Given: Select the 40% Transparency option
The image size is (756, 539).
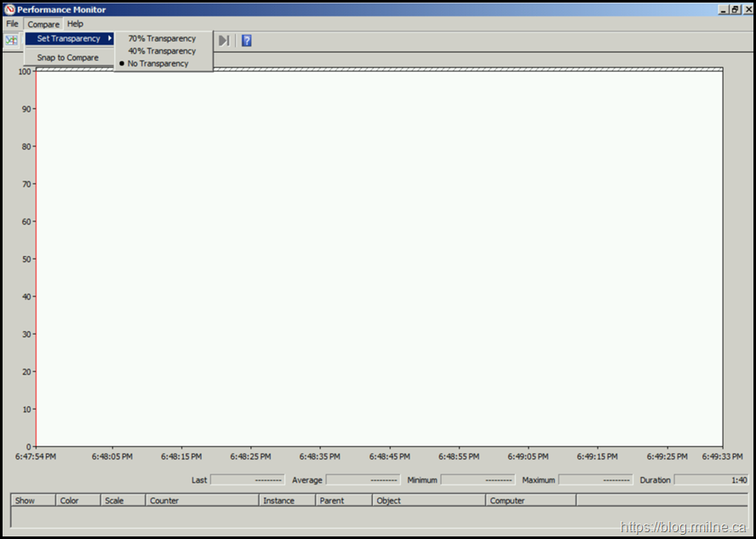Looking at the screenshot, I should click(162, 51).
